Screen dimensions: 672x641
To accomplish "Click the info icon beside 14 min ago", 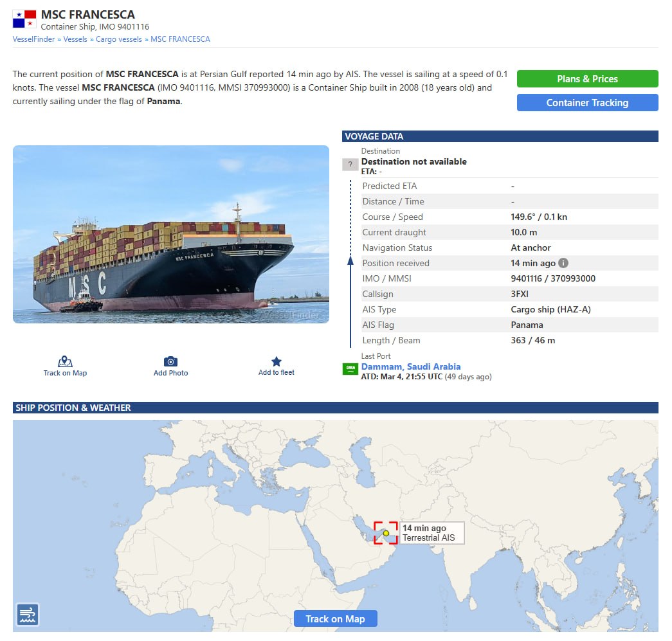I will (x=563, y=263).
